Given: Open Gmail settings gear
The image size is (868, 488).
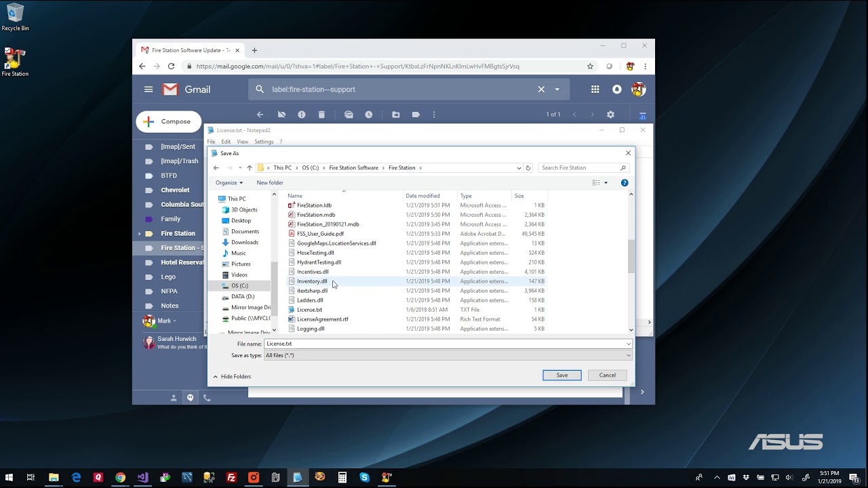Looking at the screenshot, I should (x=610, y=115).
